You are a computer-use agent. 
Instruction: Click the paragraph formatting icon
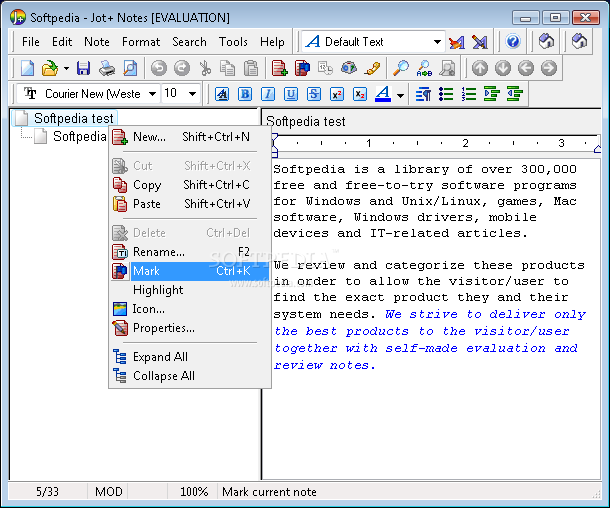pos(423,94)
